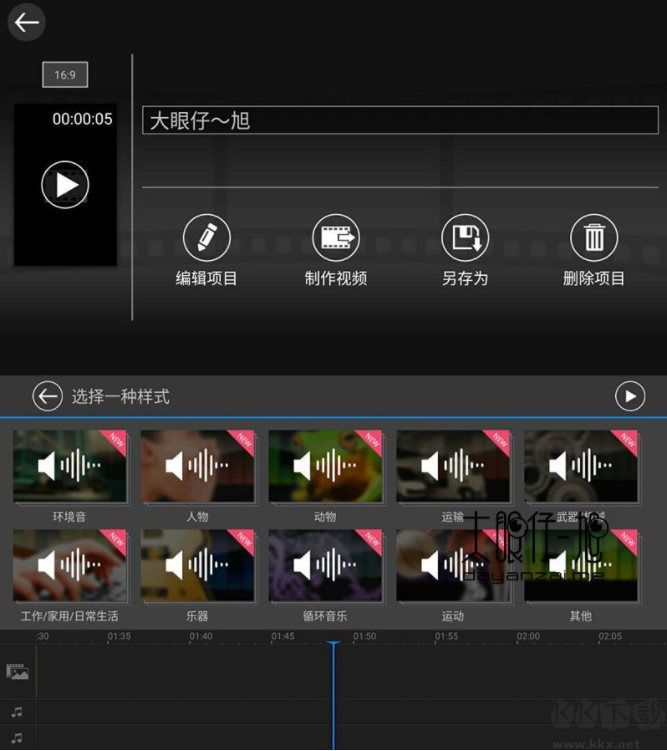Open the 循环音乐 sound category
This screenshot has height=751, width=667.
(x=325, y=565)
